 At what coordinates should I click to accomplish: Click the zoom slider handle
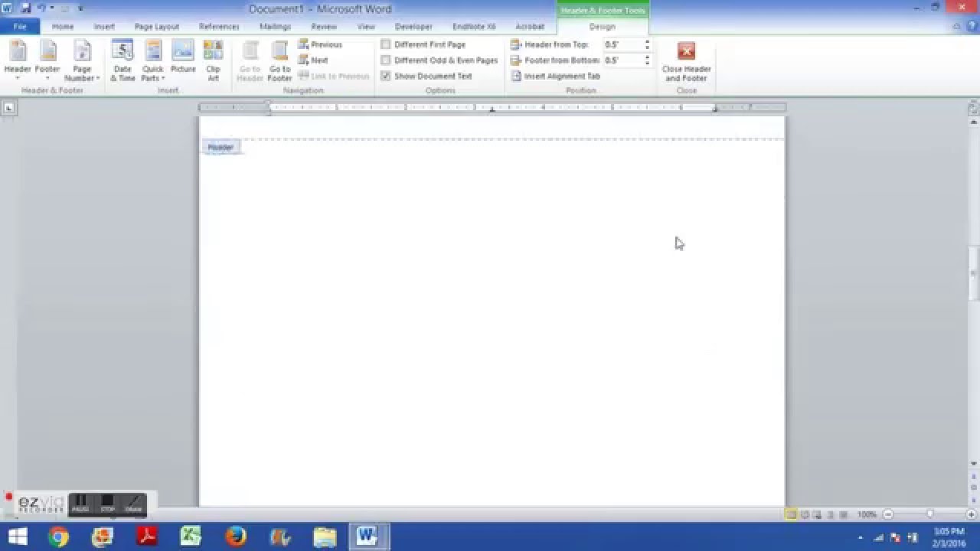(x=929, y=515)
